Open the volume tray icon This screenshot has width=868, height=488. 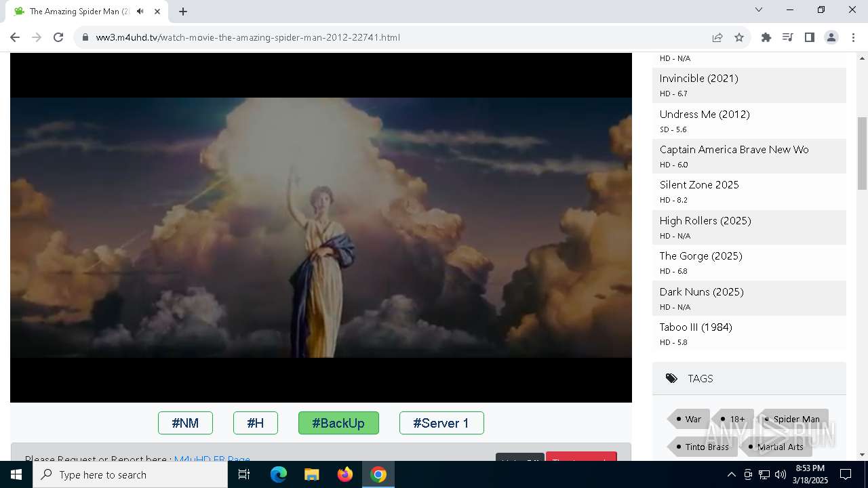(x=781, y=474)
